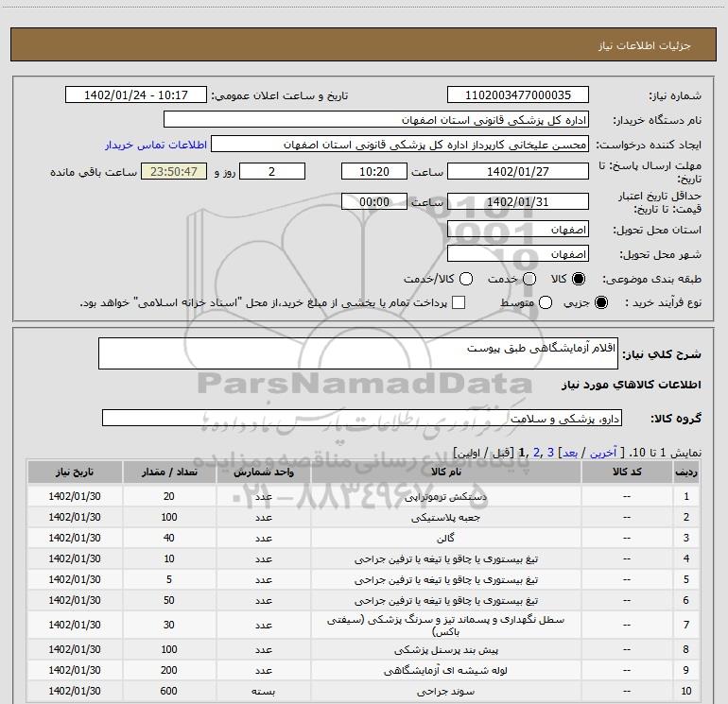Screen dimensions: 728x704
Task: Click the تاریخ نیاز column header
Action: [x=75, y=472]
